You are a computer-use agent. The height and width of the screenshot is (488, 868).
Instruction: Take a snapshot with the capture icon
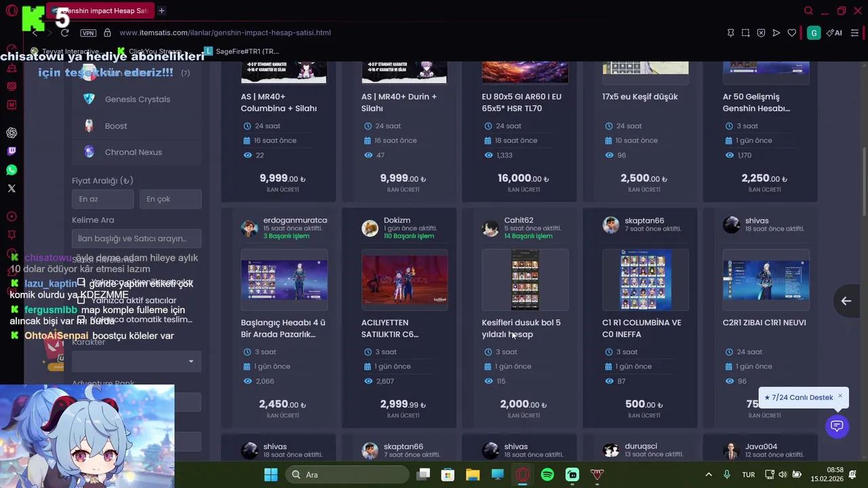[x=745, y=33]
